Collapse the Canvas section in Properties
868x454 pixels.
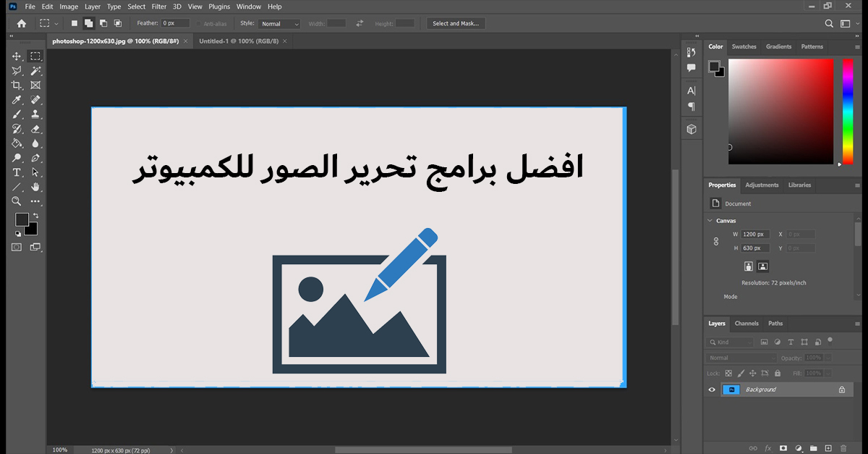pos(710,220)
